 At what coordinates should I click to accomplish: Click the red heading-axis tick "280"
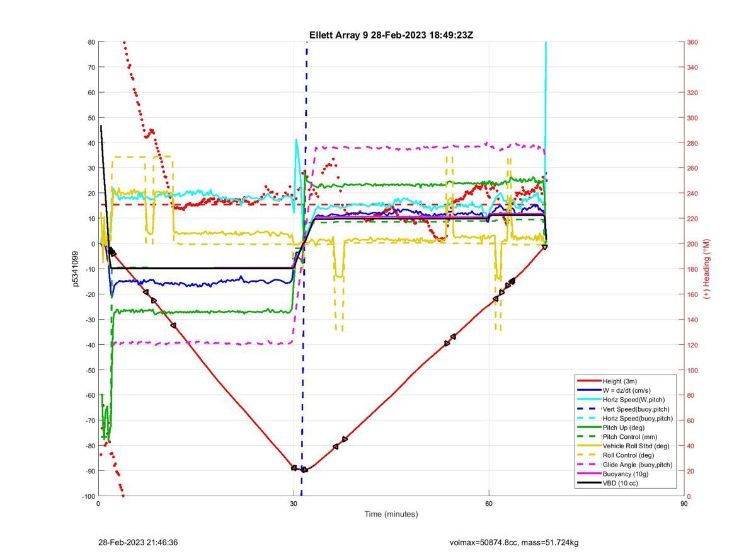[x=692, y=143]
